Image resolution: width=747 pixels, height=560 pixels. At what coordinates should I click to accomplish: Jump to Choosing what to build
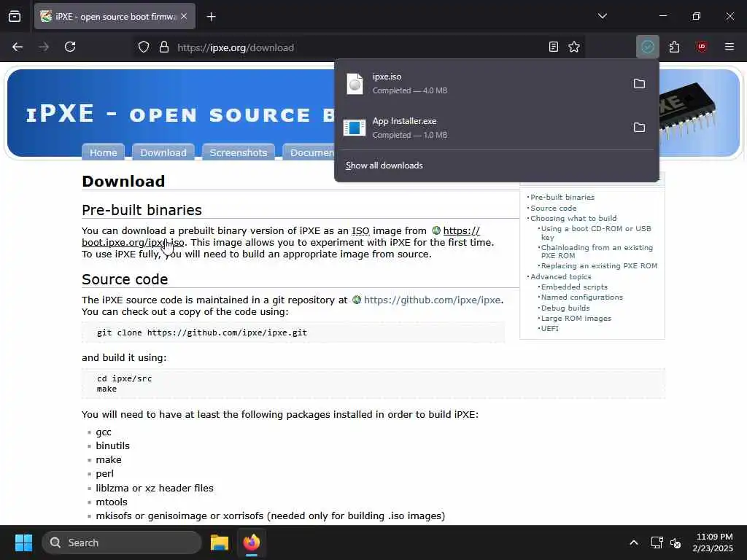point(573,218)
